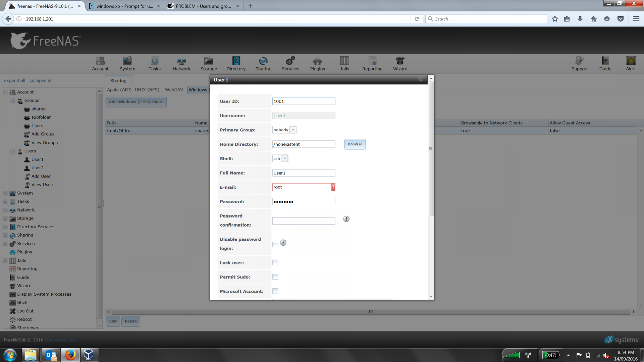Switch to the UNIX (NFS) tab
Image resolution: width=644 pixels, height=362 pixels.
click(x=147, y=90)
